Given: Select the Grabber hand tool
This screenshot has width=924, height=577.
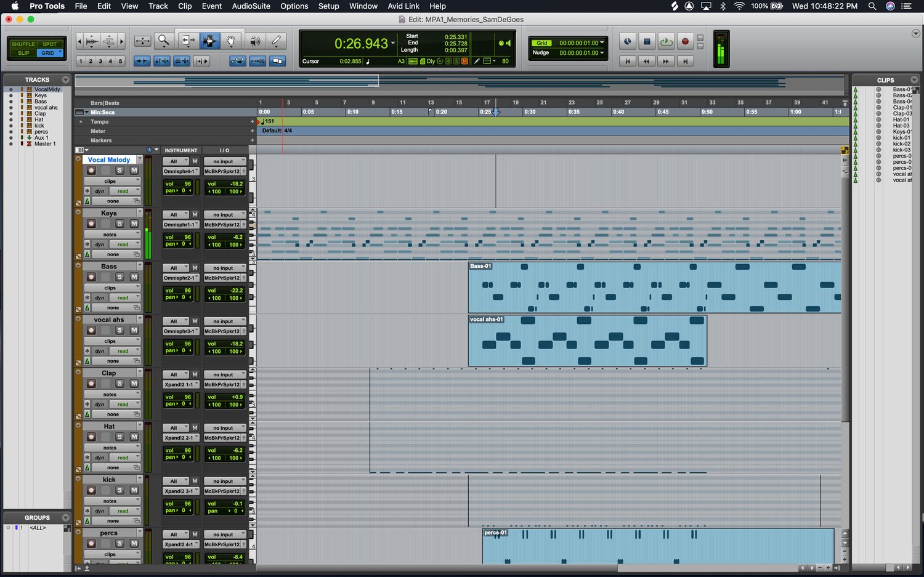Looking at the screenshot, I should [231, 41].
